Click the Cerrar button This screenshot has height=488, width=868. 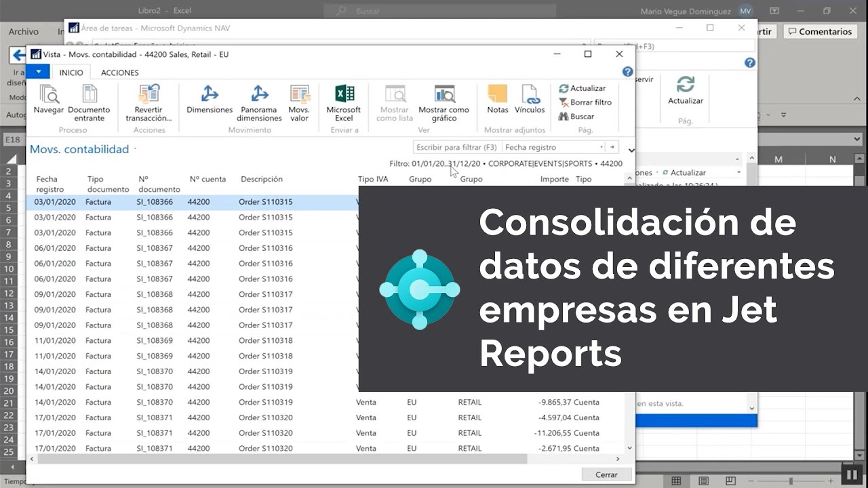pyautogui.click(x=606, y=474)
